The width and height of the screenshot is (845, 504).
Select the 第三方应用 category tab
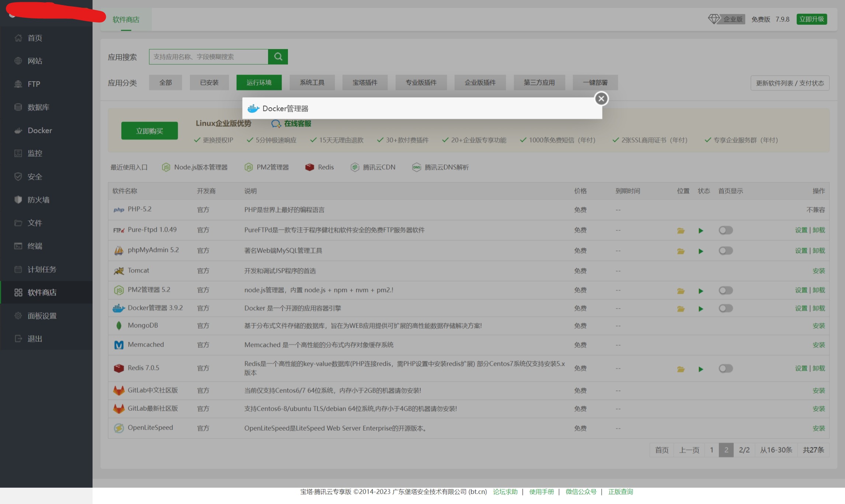tap(539, 83)
